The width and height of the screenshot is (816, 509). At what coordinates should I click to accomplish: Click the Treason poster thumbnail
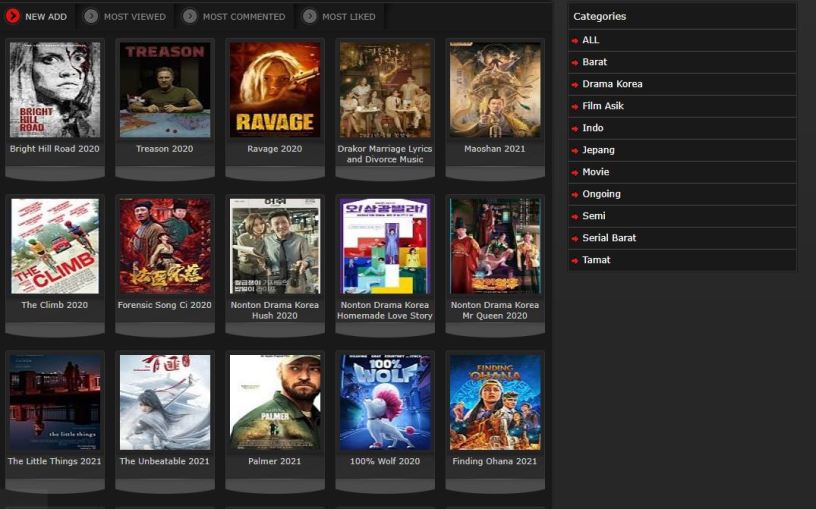pos(165,90)
